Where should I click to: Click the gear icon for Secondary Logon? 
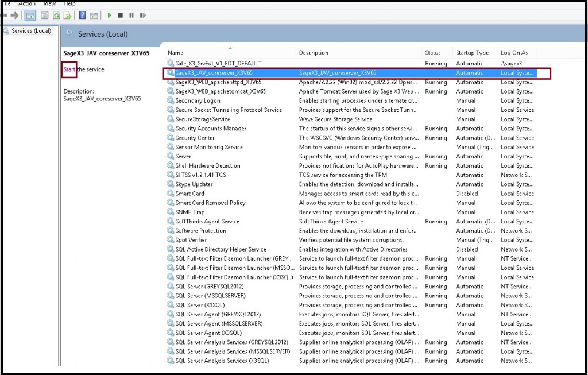pyautogui.click(x=171, y=100)
